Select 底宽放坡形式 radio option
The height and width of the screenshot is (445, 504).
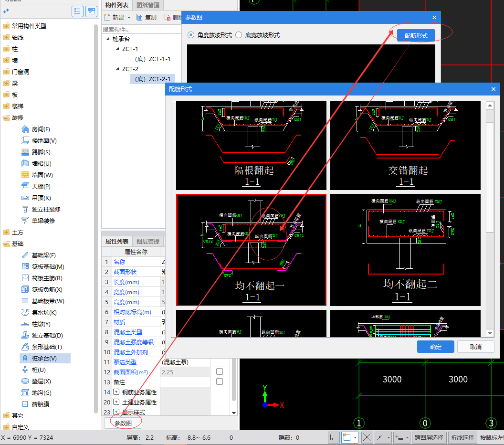tap(239, 35)
